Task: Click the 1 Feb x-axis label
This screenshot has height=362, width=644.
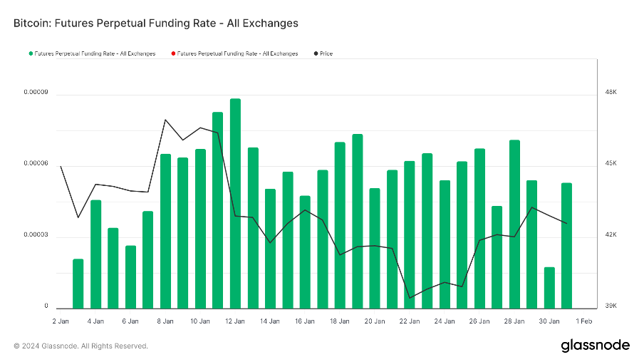Action: [x=584, y=321]
